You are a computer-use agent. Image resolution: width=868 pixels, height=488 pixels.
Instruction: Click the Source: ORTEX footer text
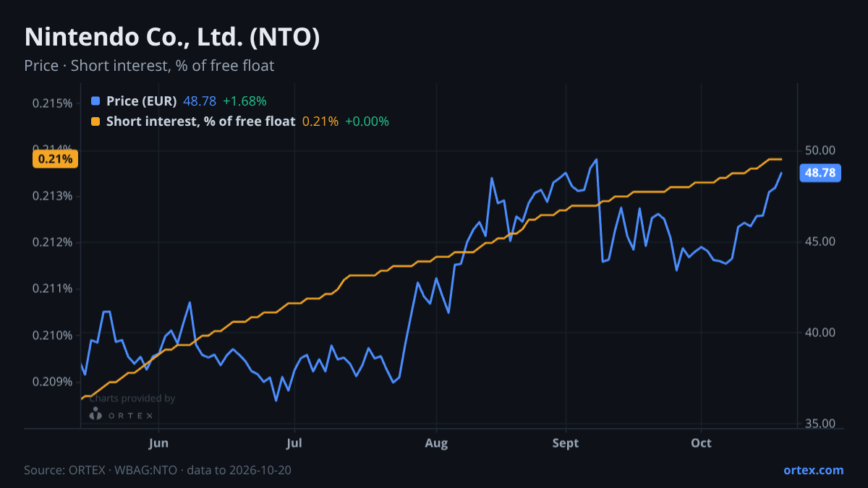tap(158, 470)
